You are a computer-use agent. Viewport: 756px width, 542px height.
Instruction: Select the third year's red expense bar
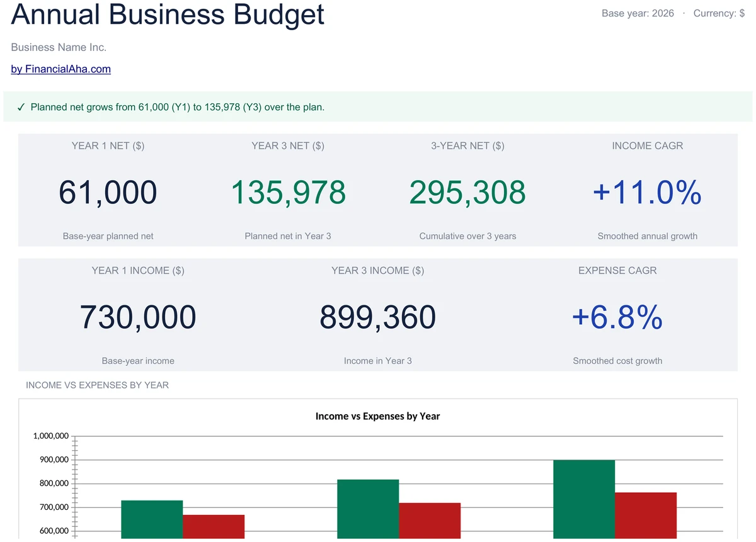[646, 516]
